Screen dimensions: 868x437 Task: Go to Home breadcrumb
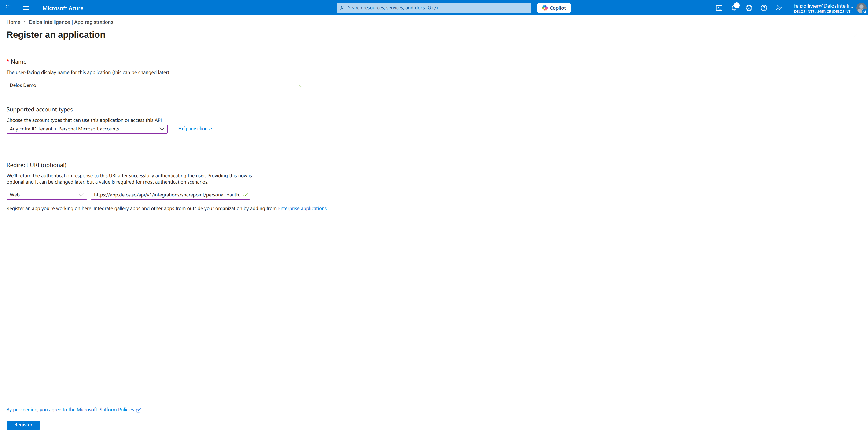14,22
